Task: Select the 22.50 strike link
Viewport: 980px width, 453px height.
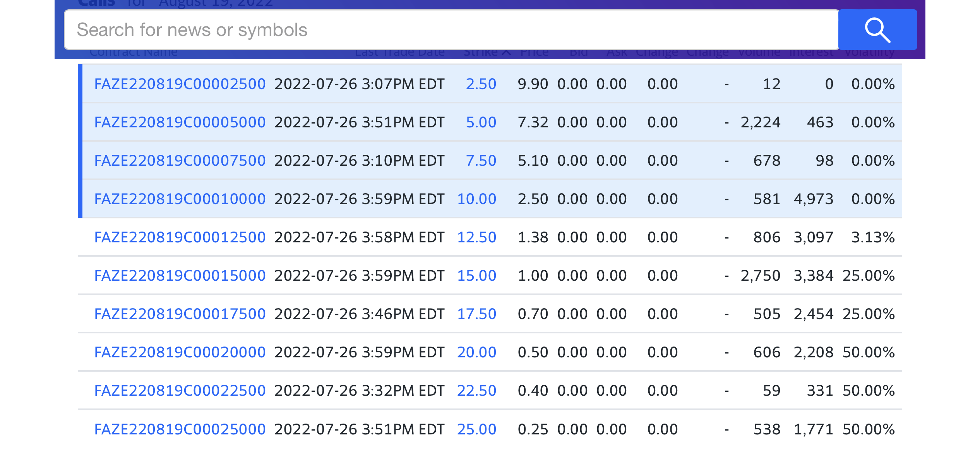Action: (476, 391)
